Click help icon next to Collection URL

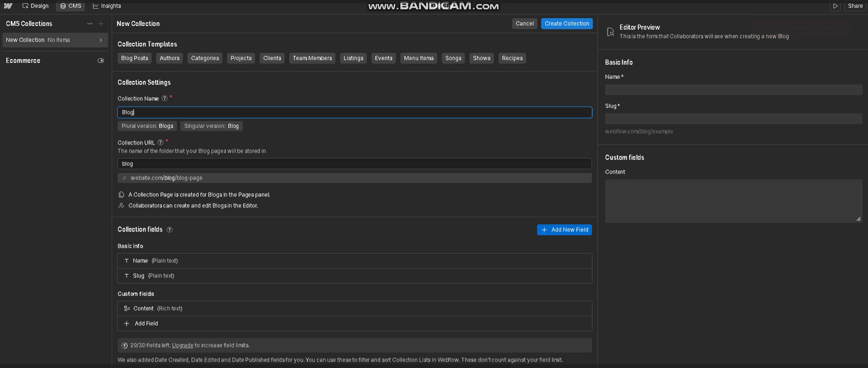click(x=160, y=142)
